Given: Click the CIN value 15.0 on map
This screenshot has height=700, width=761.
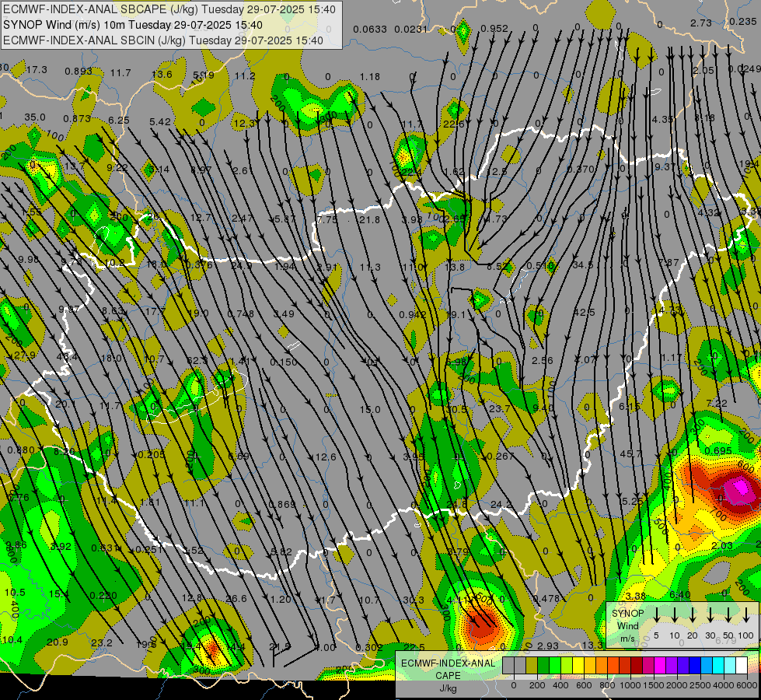Looking at the screenshot, I should pos(370,410).
